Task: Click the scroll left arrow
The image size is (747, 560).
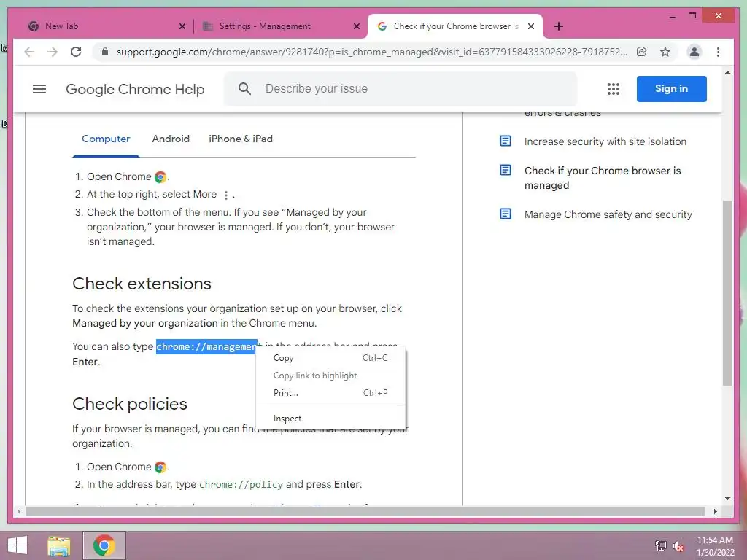Action: coord(18,511)
